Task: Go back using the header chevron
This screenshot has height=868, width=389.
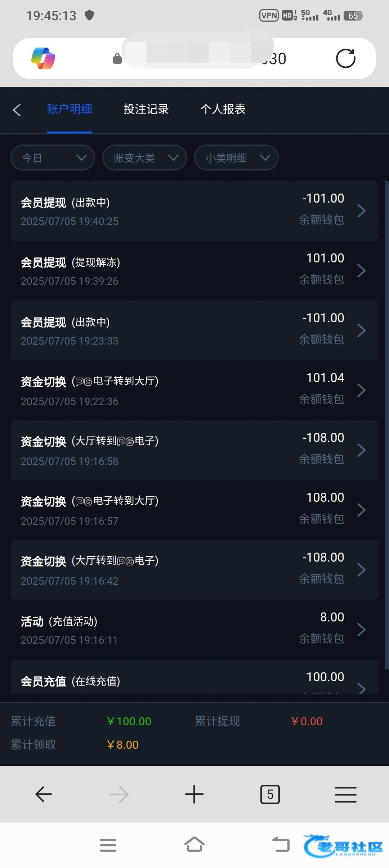Action: point(17,110)
